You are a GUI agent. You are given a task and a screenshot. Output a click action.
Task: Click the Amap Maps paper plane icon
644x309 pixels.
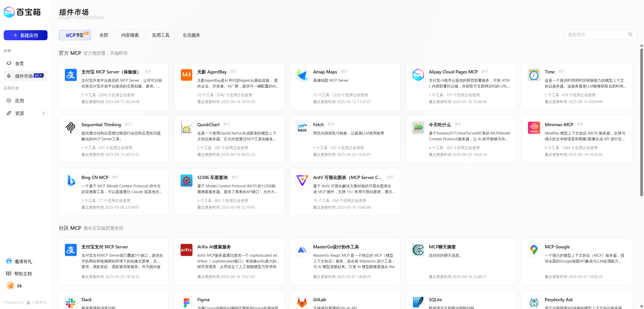point(302,75)
